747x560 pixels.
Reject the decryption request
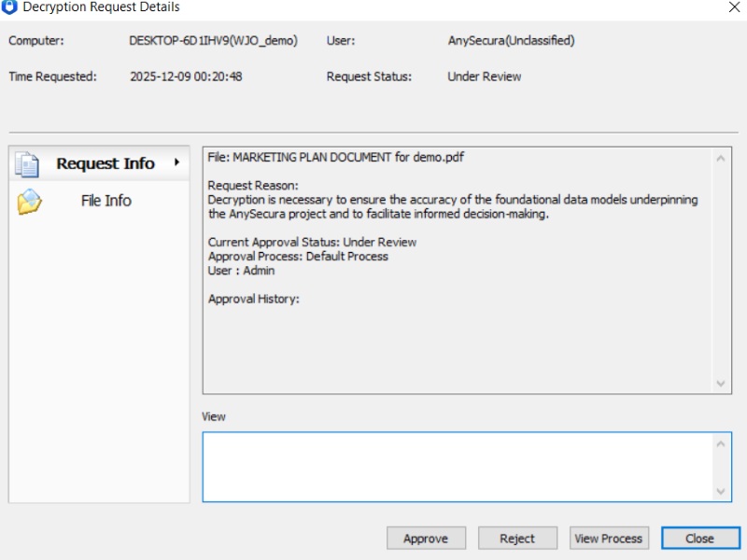tap(517, 538)
